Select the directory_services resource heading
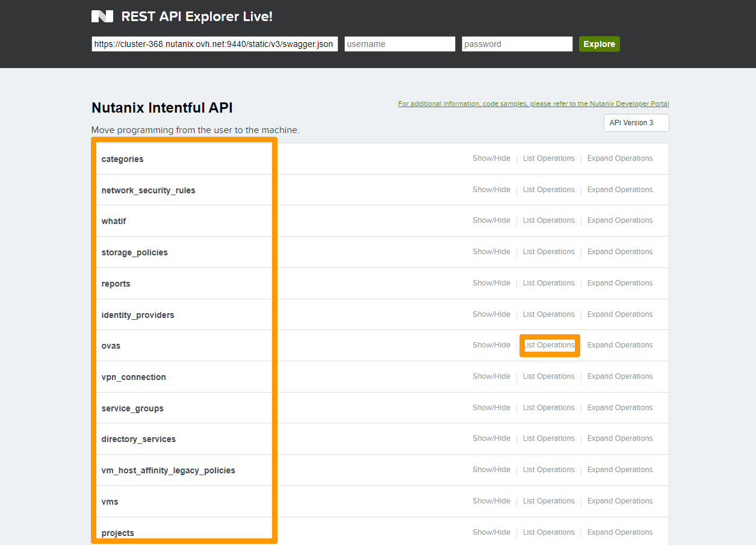The height and width of the screenshot is (545, 756). 138,439
